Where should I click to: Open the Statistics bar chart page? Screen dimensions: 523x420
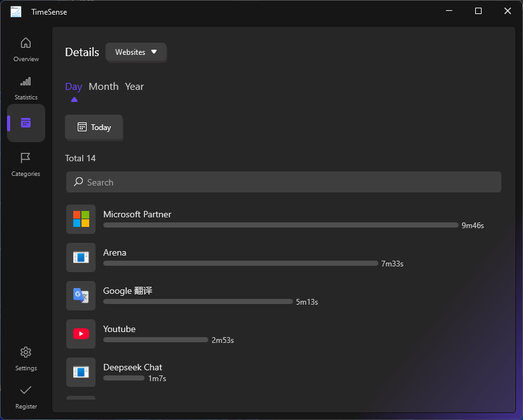(26, 88)
